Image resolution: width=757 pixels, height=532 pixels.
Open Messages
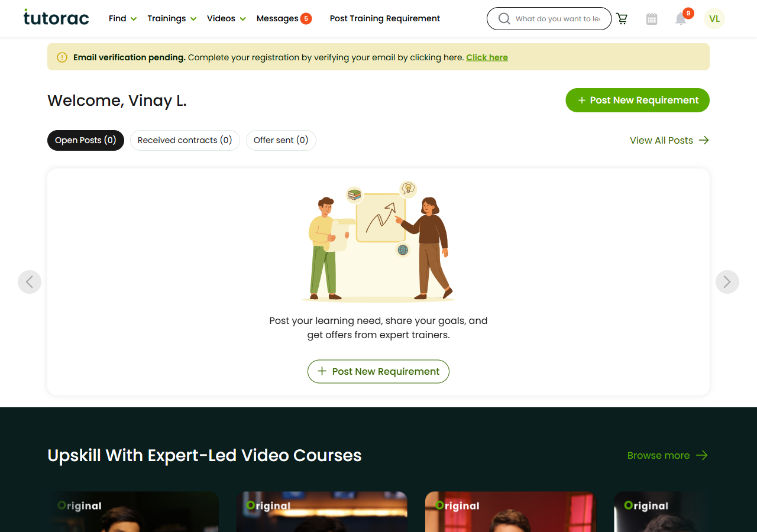(x=277, y=18)
